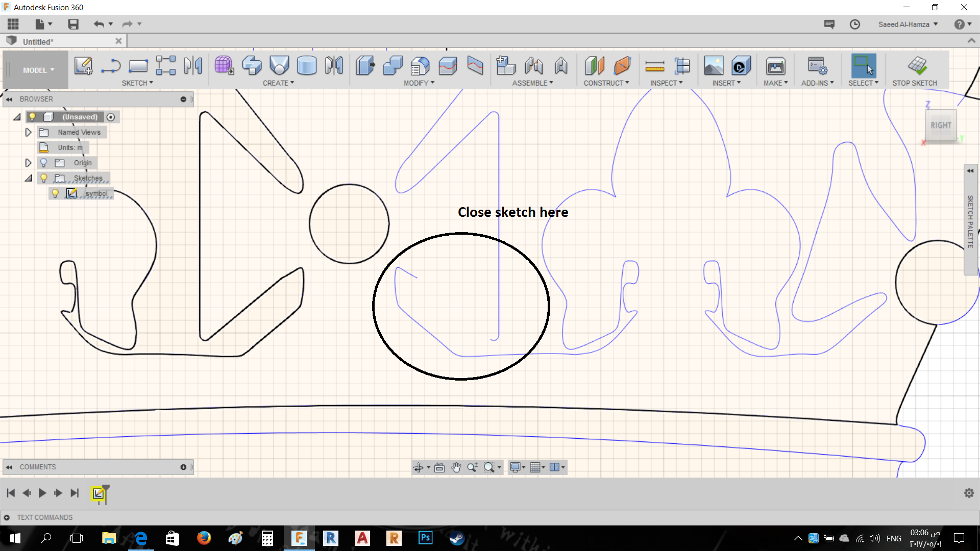Click the Save icon in quick access bar
Screen dimensions: 980x551
click(73, 24)
